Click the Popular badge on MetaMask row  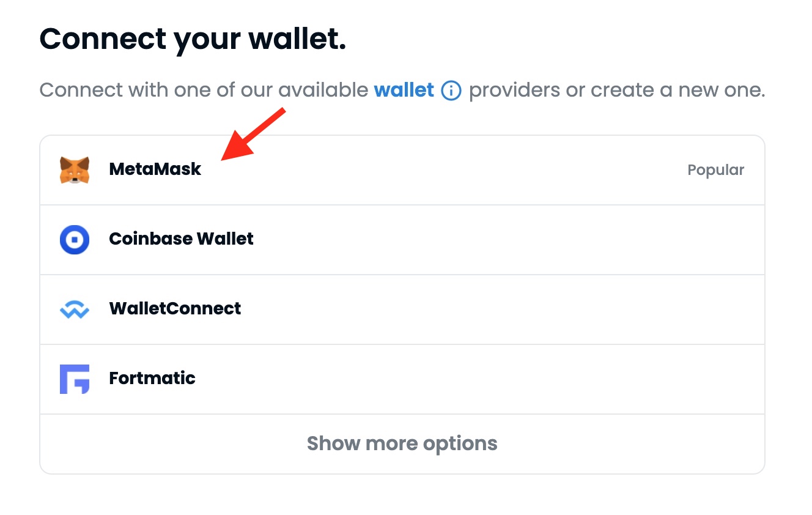click(715, 170)
